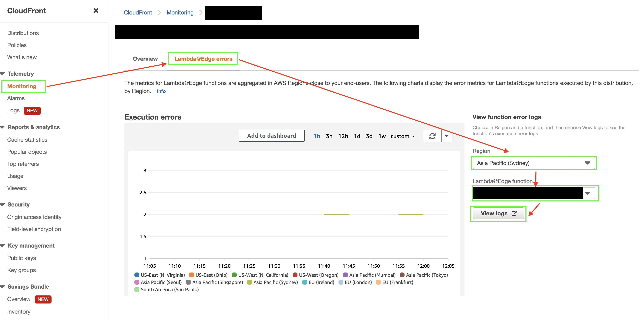This screenshot has height=320, width=644.
Task: Close the CloudFront navigation sidebar
Action: (96, 10)
